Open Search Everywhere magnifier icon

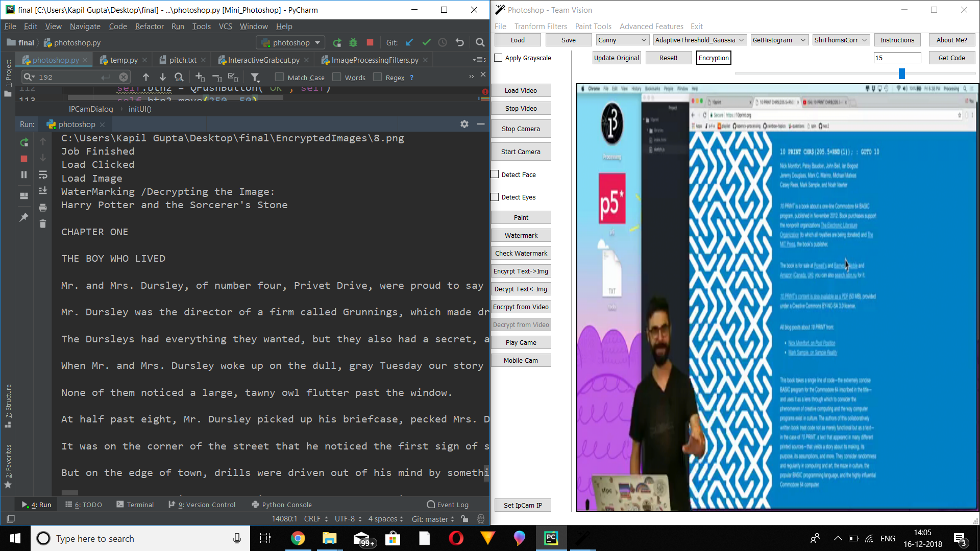(x=480, y=43)
